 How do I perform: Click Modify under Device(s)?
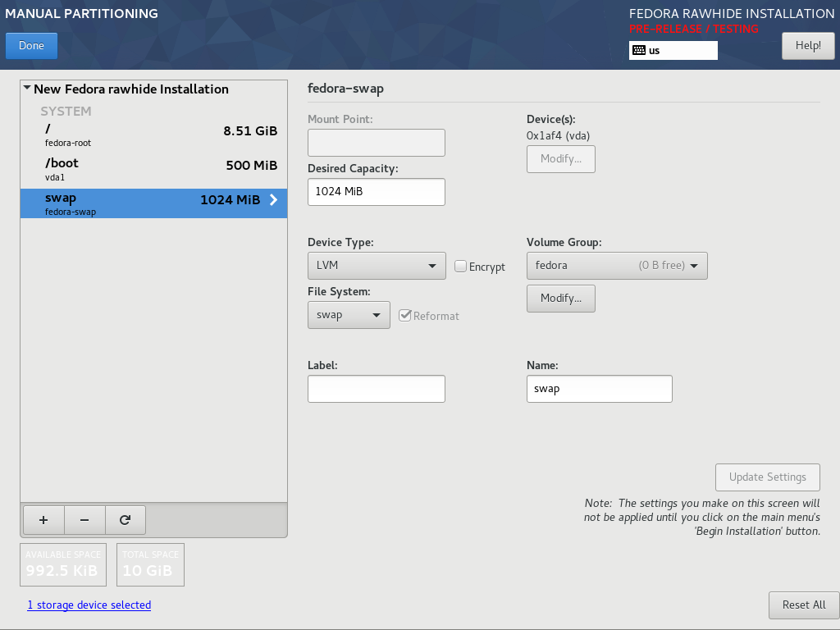[561, 159]
